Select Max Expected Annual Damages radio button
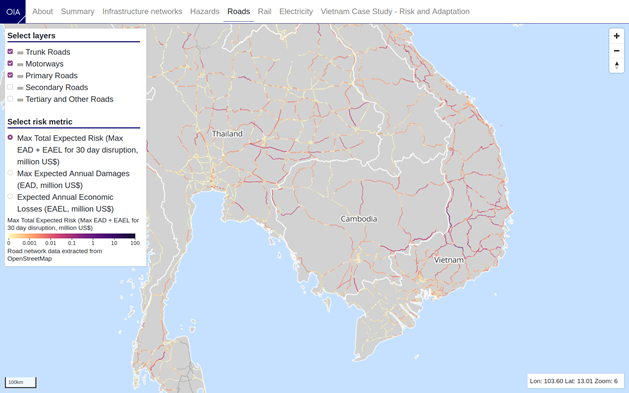 pyautogui.click(x=10, y=173)
